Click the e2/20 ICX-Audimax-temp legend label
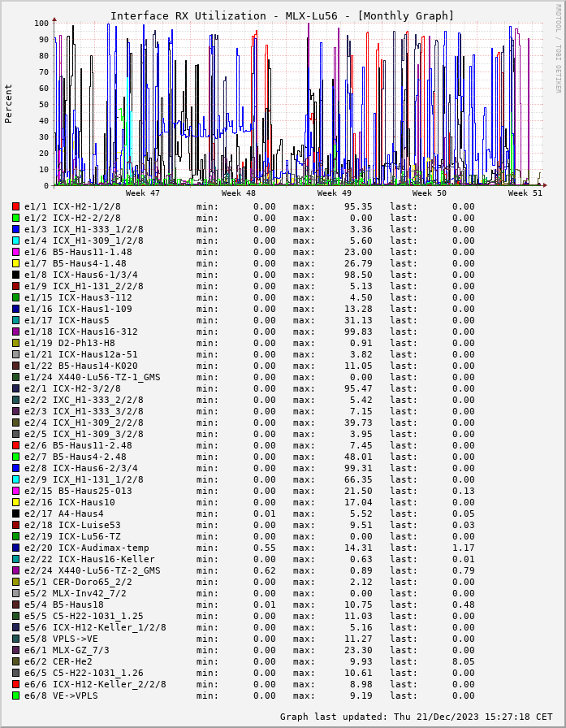The height and width of the screenshot is (728, 566). [x=86, y=548]
